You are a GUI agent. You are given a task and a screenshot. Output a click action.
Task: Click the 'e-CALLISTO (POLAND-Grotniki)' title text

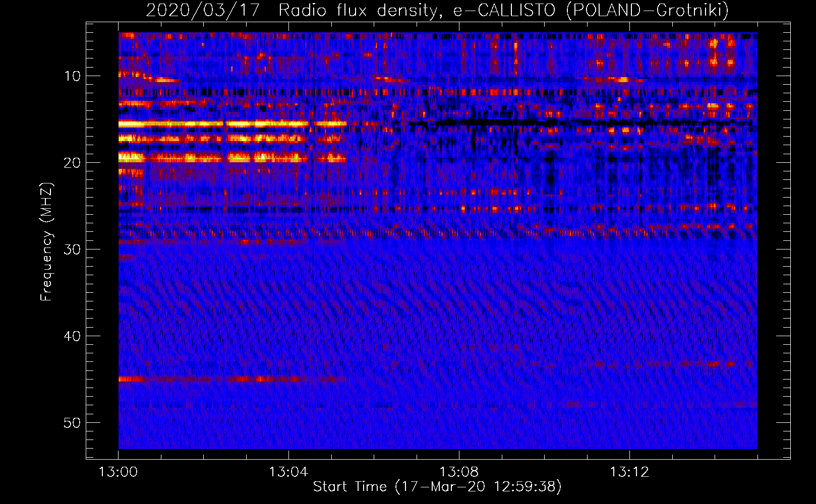pos(591,11)
